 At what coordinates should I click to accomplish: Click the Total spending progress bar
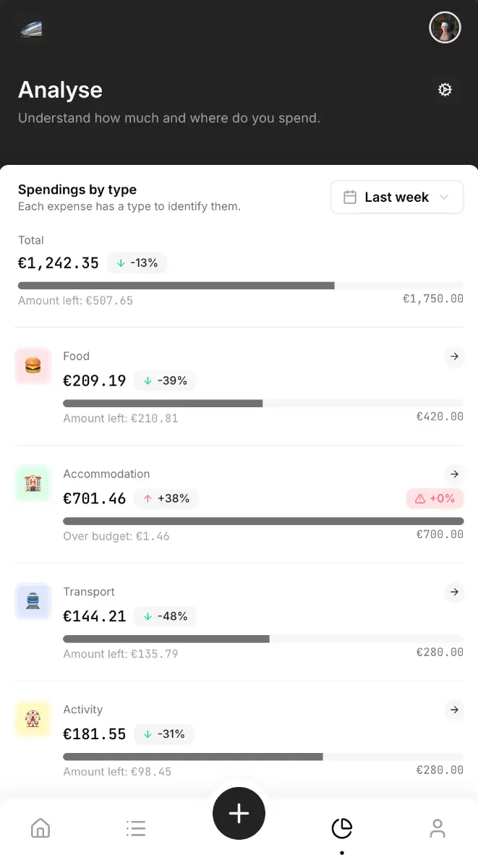[x=240, y=286]
